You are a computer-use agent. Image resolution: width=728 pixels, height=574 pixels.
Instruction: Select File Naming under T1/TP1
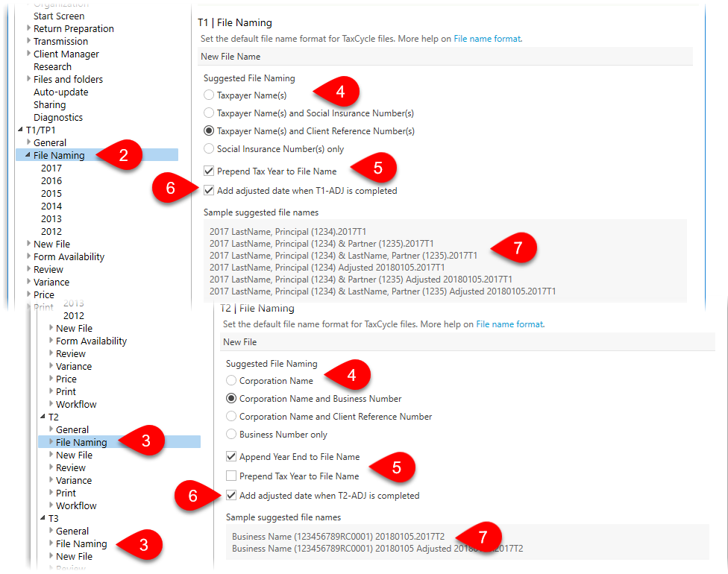point(59,155)
